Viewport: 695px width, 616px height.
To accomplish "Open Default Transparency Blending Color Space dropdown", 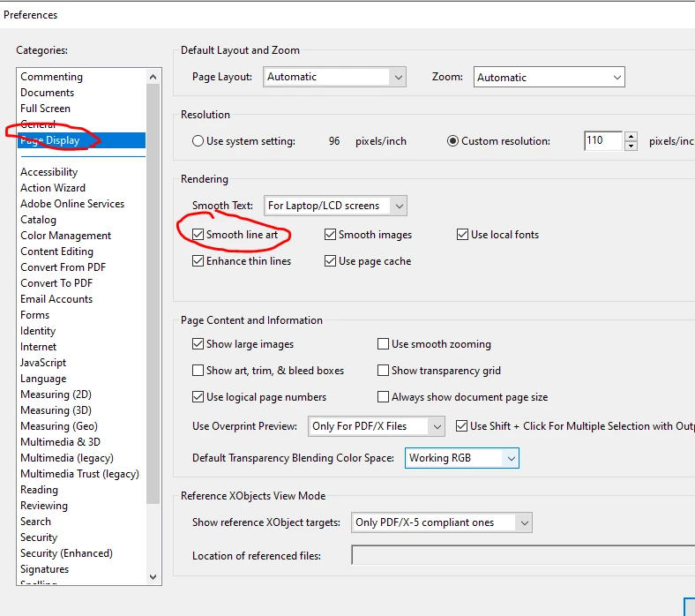I will pyautogui.click(x=462, y=458).
